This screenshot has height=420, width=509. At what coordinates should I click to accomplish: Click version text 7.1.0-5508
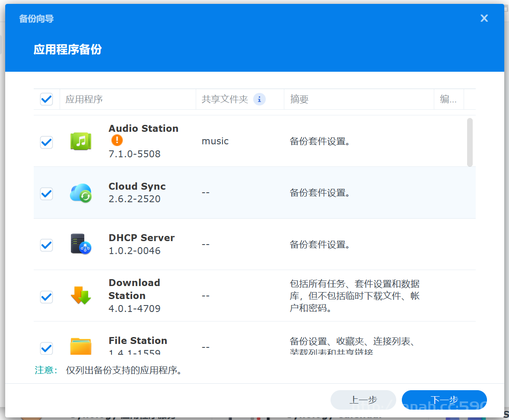click(134, 154)
